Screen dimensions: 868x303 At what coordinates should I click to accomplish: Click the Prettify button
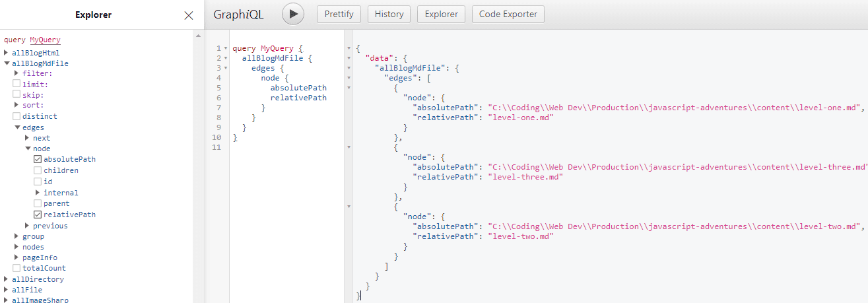339,14
